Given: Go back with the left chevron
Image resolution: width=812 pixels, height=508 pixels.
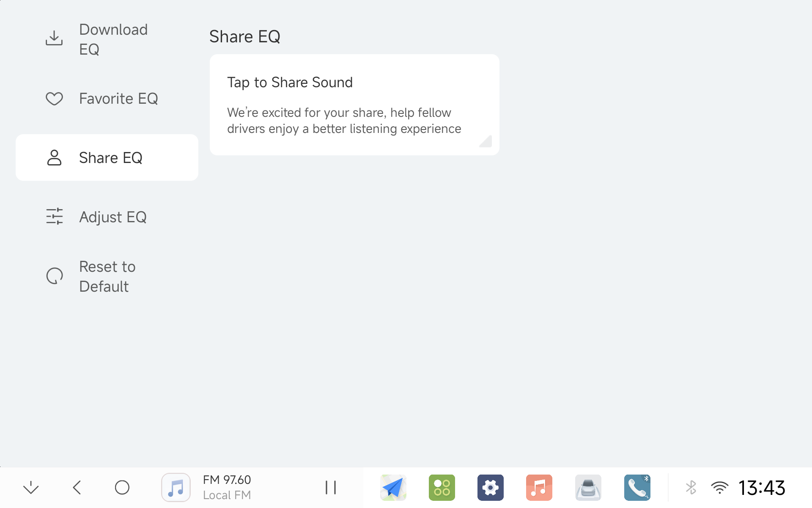Looking at the screenshot, I should [x=77, y=488].
